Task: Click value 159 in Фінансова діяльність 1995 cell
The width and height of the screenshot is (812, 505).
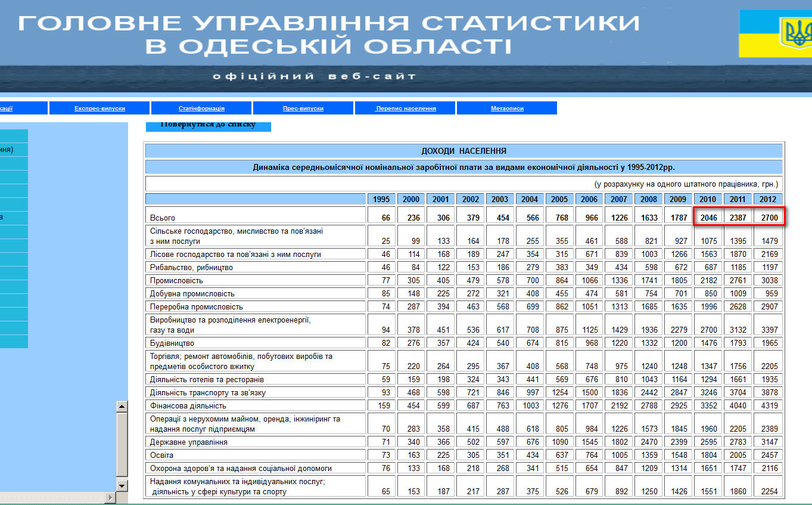Action: [384, 405]
